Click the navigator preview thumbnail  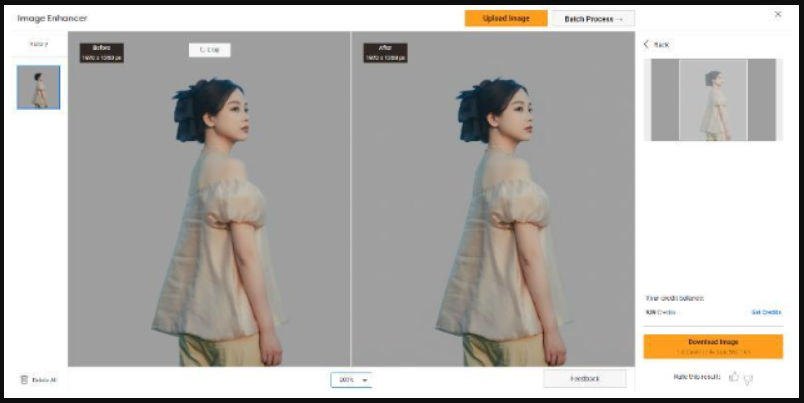712,100
